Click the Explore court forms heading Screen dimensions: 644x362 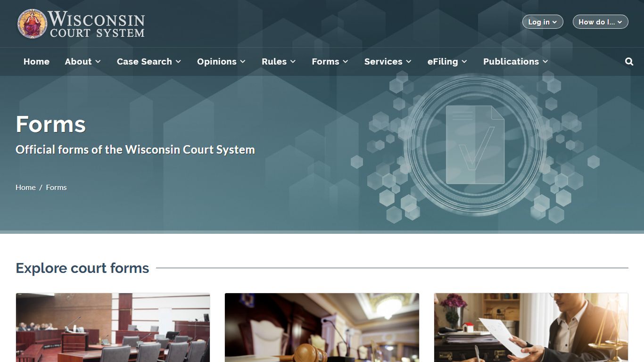pyautogui.click(x=83, y=268)
